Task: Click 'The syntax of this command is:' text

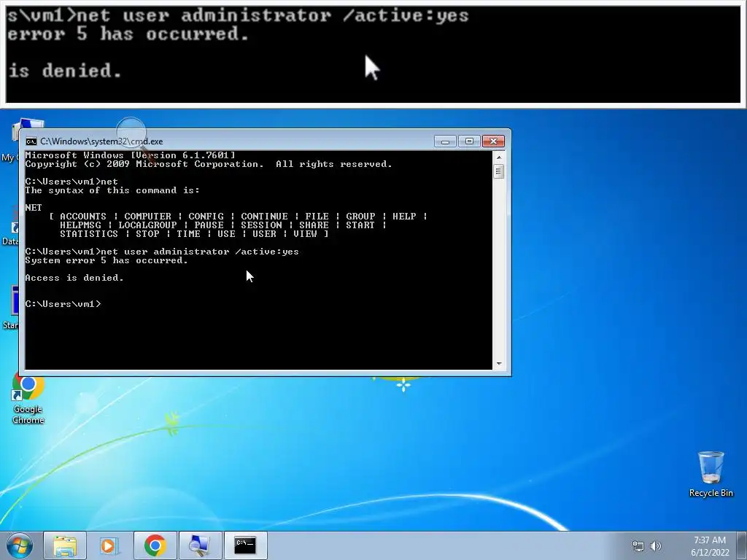Action: point(112,190)
